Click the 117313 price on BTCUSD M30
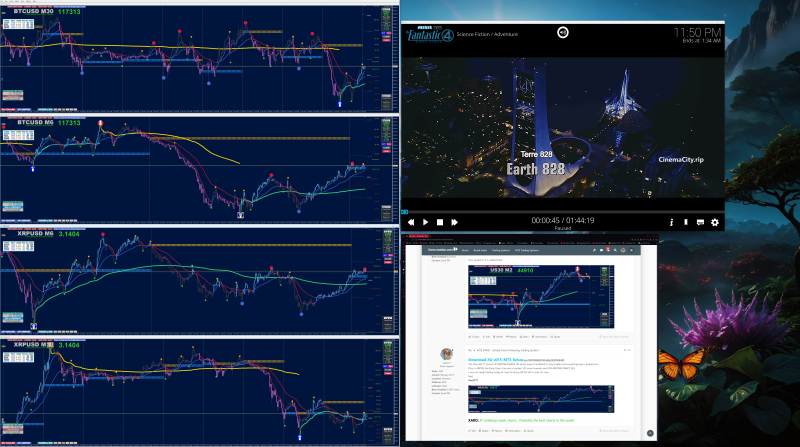This screenshot has height=447, width=800. coord(69,12)
